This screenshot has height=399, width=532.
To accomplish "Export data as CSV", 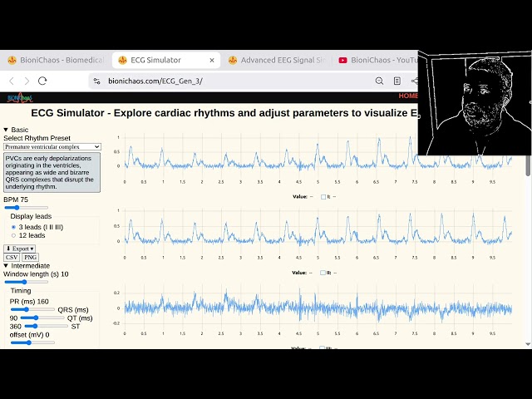I will [x=12, y=257].
